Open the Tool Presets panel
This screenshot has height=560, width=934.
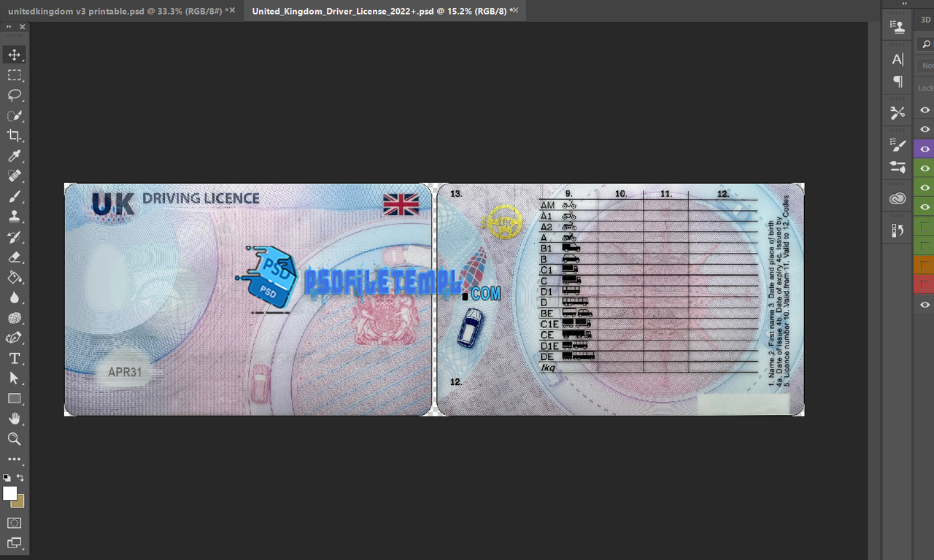(x=898, y=112)
